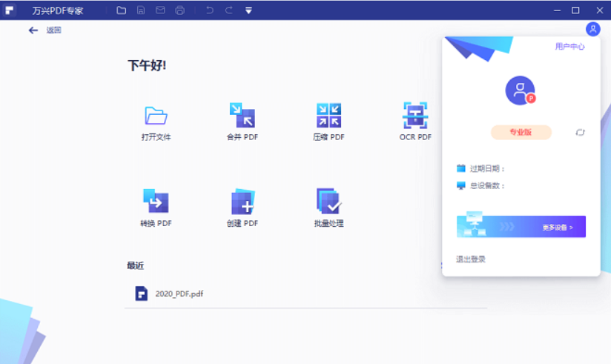
Task: Open recent file 2020_PDF.pdf
Action: [x=179, y=294]
